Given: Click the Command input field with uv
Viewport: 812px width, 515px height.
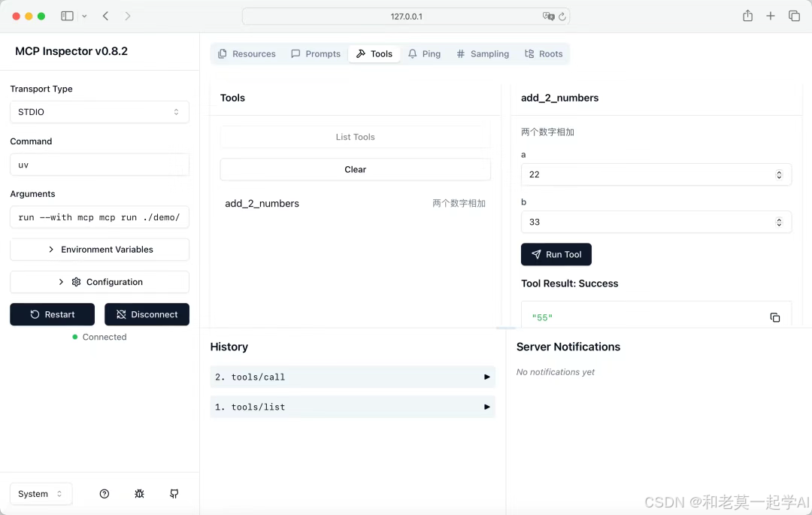Looking at the screenshot, I should click(x=99, y=165).
